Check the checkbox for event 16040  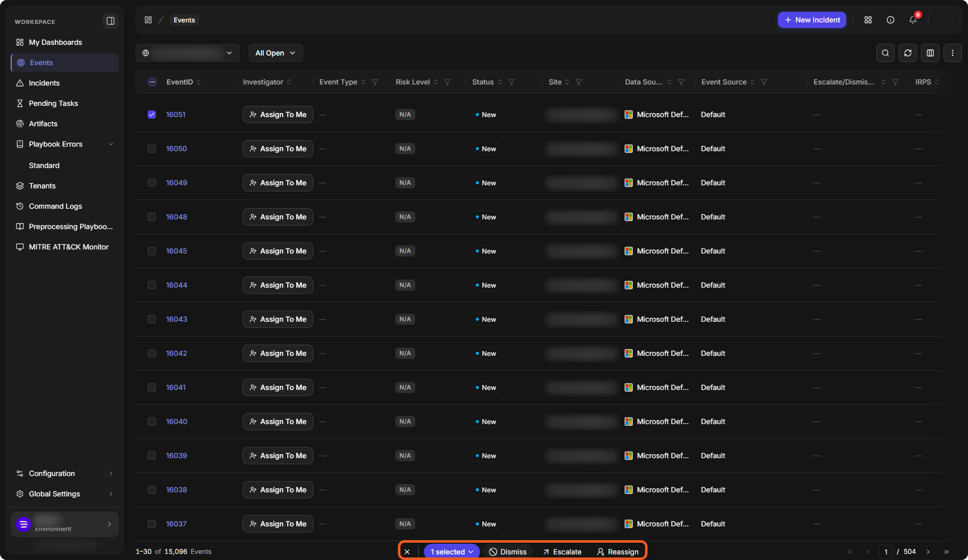point(152,422)
